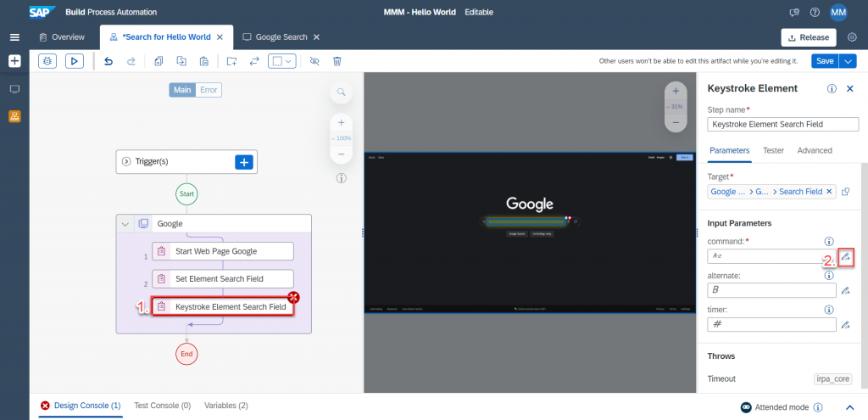Image resolution: width=868 pixels, height=420 pixels.
Task: Undo the last change
Action: tap(108, 61)
